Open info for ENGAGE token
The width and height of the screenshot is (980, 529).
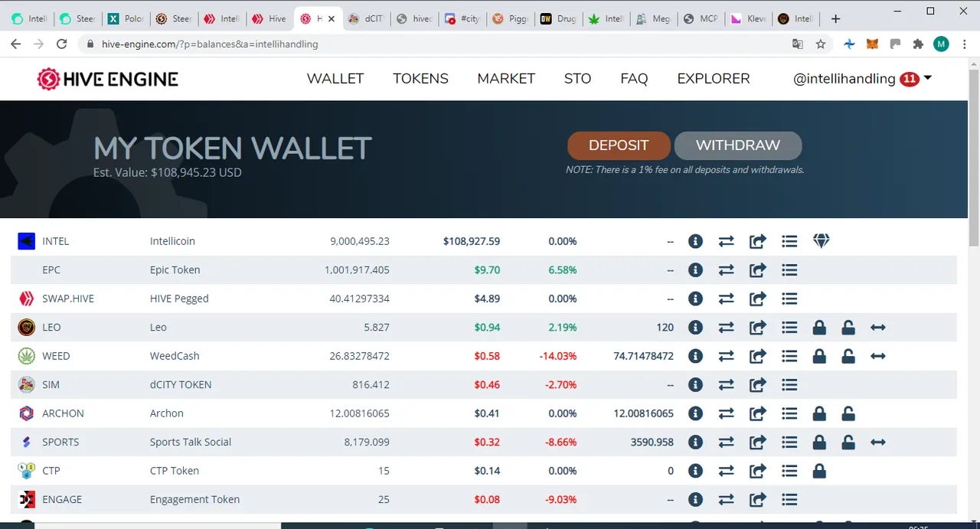click(x=695, y=499)
